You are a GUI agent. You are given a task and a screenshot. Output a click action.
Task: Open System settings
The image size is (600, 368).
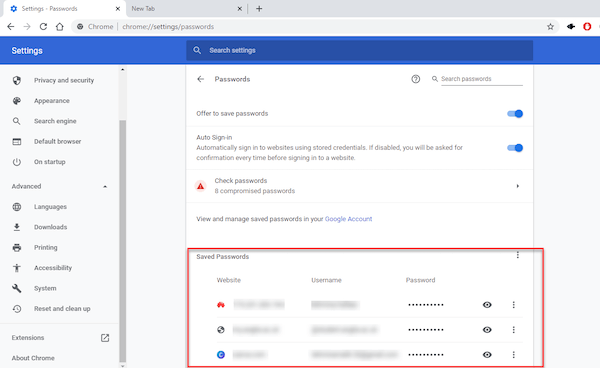point(45,288)
